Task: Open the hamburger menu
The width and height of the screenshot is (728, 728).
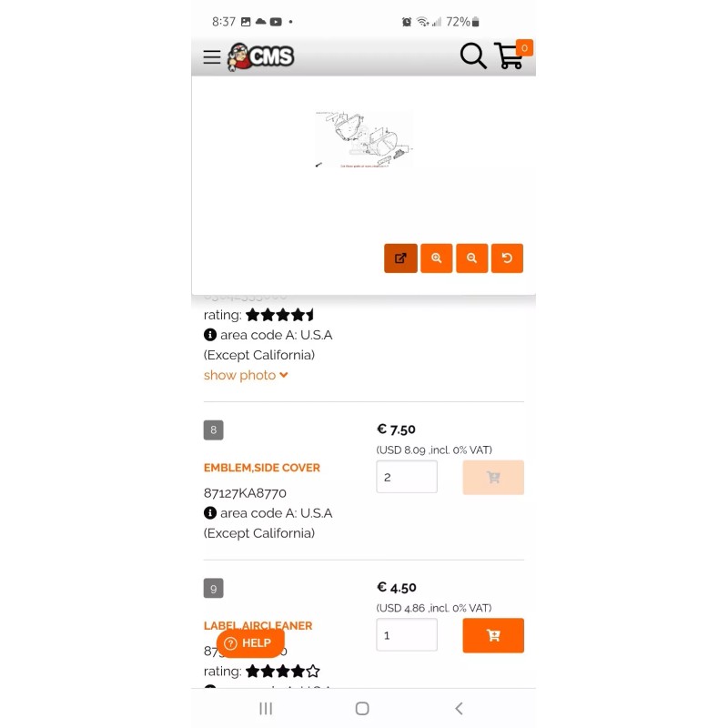Action: click(212, 56)
